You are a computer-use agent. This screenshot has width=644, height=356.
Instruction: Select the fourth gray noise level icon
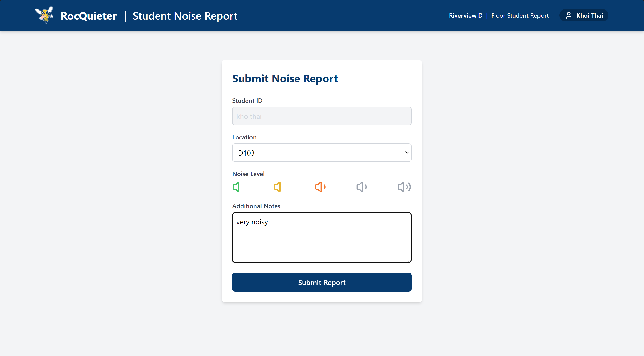pyautogui.click(x=362, y=187)
